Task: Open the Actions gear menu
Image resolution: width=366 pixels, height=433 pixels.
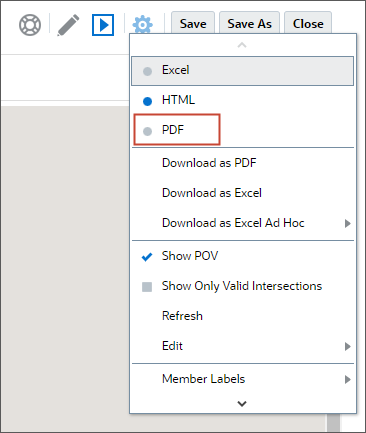Action: point(143,25)
